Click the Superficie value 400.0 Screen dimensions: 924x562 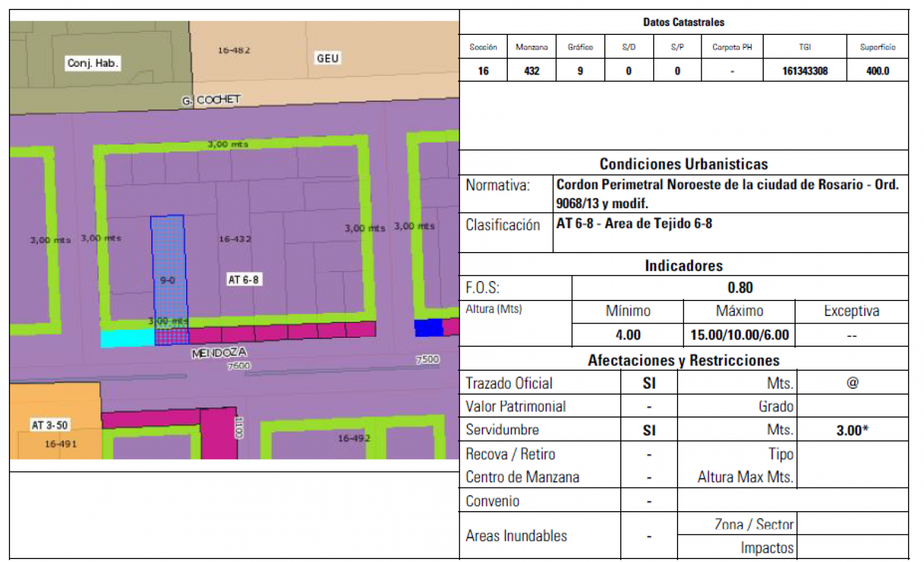[x=877, y=71]
